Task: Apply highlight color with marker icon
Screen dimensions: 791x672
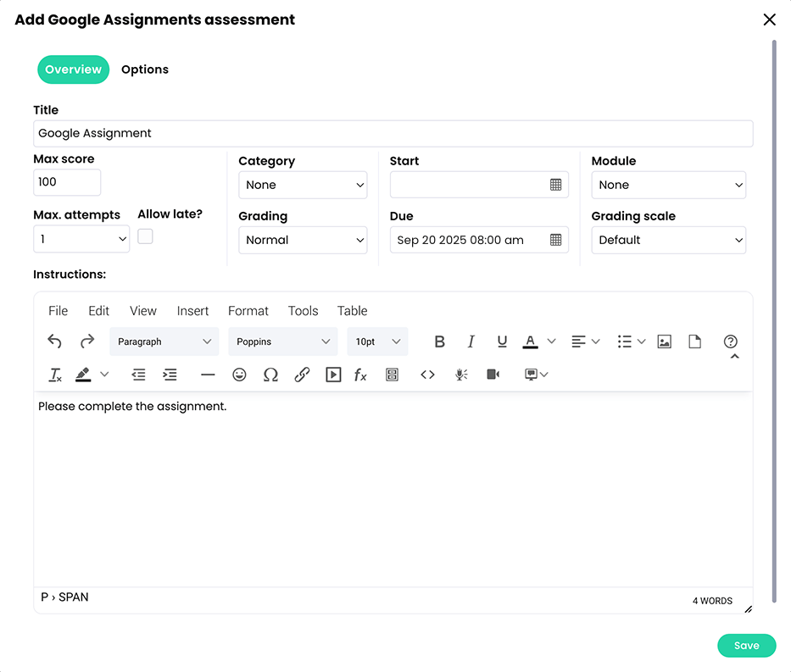Action: pyautogui.click(x=83, y=375)
